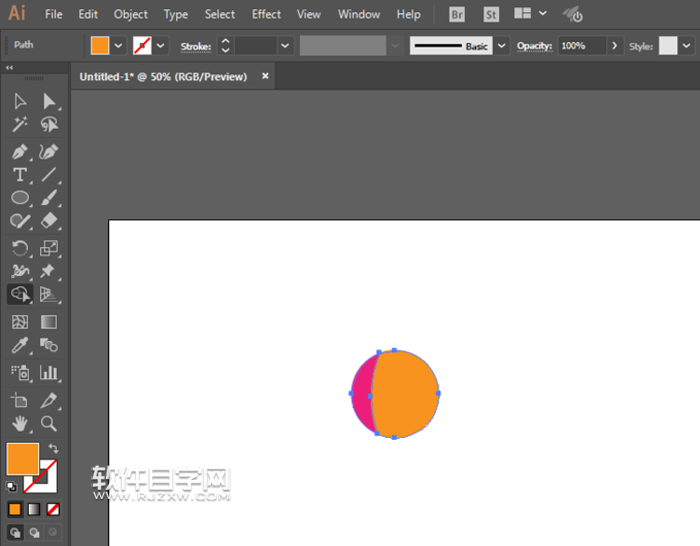The height and width of the screenshot is (546, 700).
Task: Expand the fill color dropdown in control bar
Action: tap(118, 46)
